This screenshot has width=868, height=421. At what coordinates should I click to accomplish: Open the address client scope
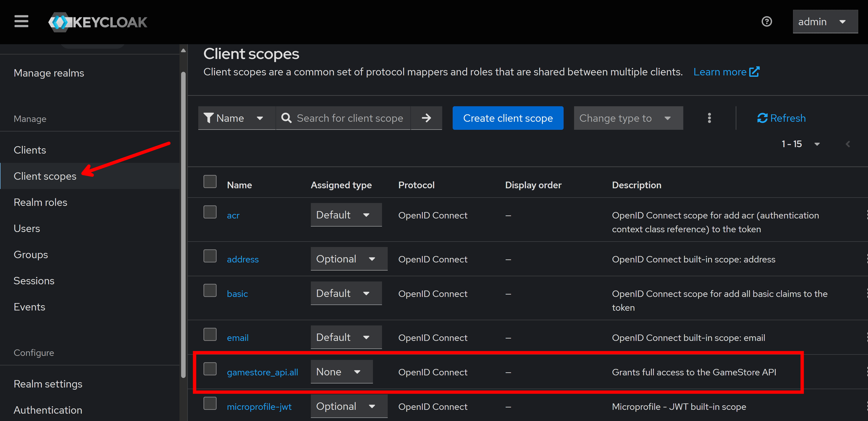pos(243,259)
